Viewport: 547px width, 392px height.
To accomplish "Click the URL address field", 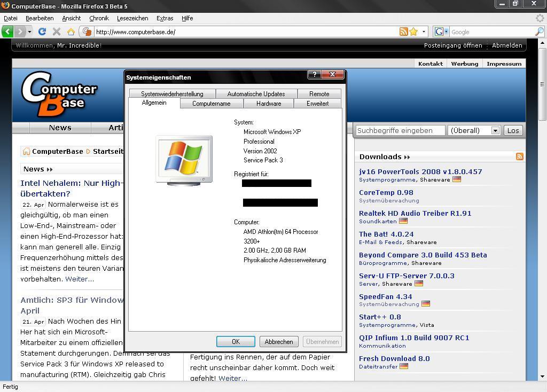I will (x=246, y=32).
